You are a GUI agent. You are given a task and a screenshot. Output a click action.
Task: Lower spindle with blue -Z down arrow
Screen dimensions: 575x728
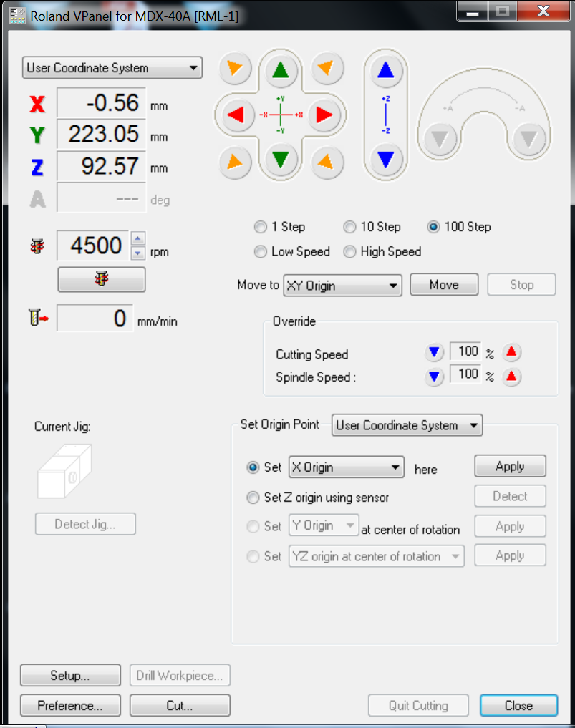click(x=386, y=159)
